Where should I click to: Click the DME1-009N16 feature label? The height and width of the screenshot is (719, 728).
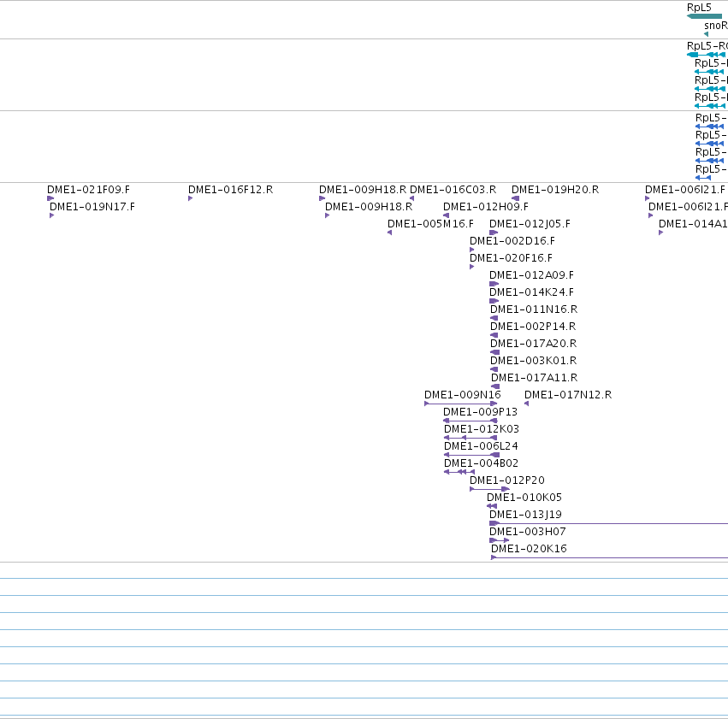pyautogui.click(x=463, y=395)
